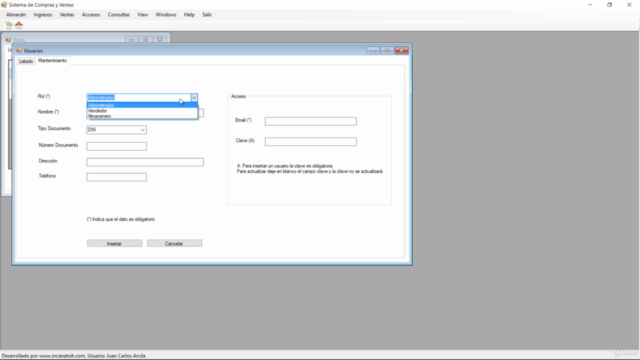Maximize the Roles background window
The image size is (640, 360).
coord(145,40)
